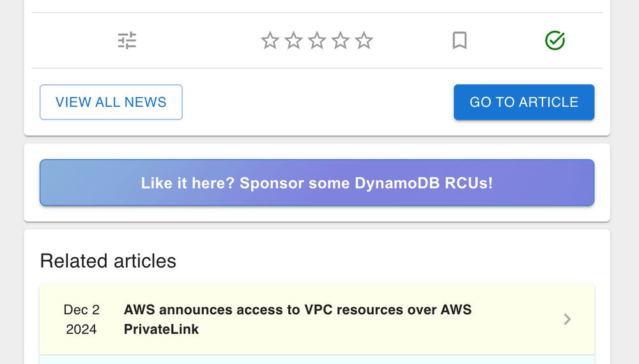Open the article settings sliders icon

127,41
